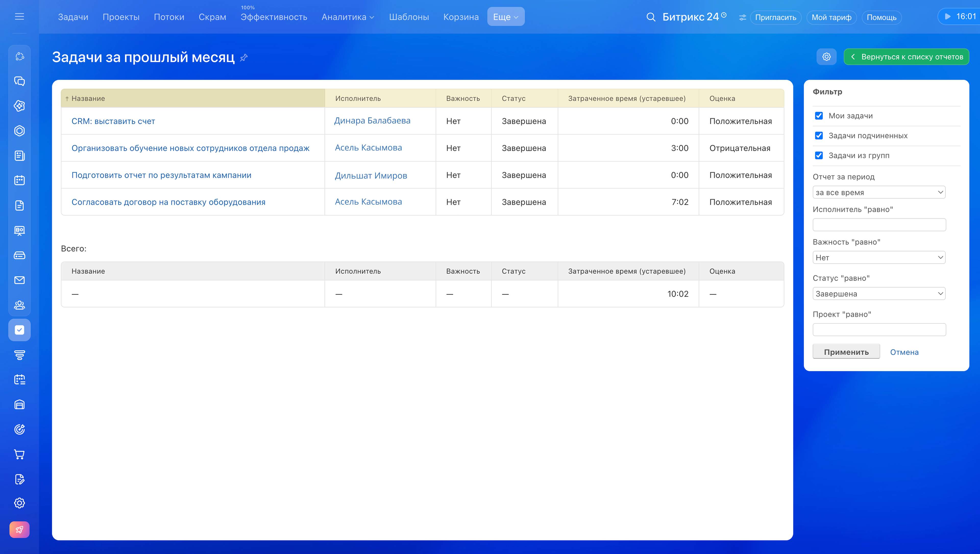Open the mail envelope sidebar icon

pyautogui.click(x=19, y=280)
